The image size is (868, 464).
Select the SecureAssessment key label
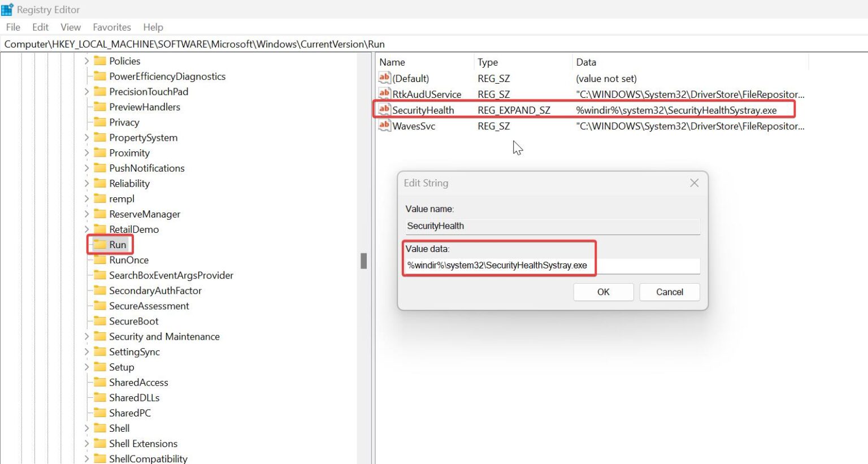click(149, 306)
